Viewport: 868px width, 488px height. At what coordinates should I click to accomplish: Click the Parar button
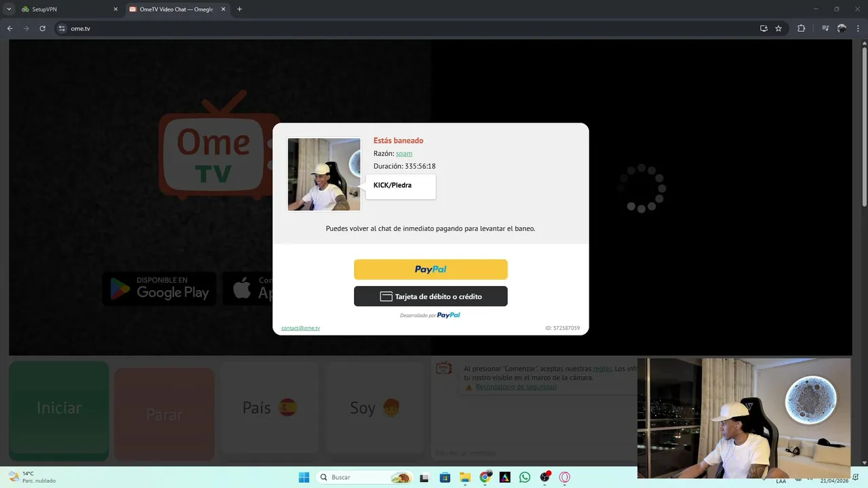(164, 414)
